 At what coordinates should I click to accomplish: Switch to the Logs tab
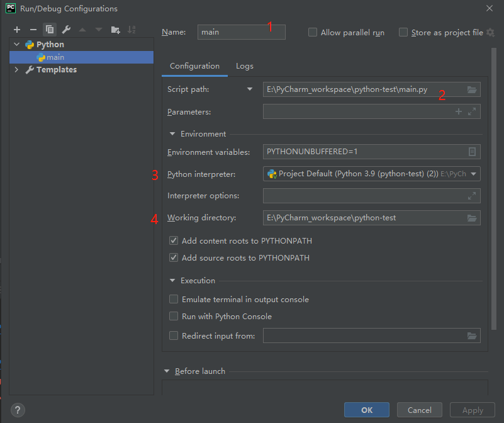pos(244,65)
